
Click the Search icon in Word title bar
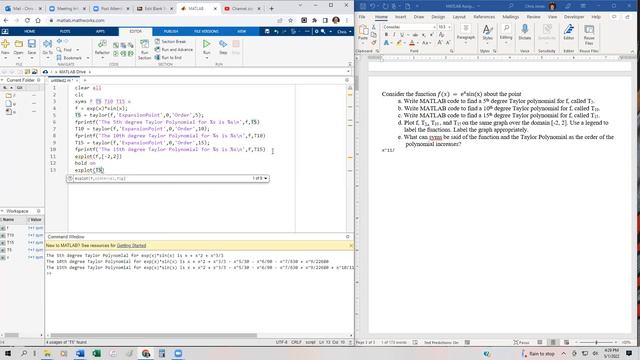511,6
